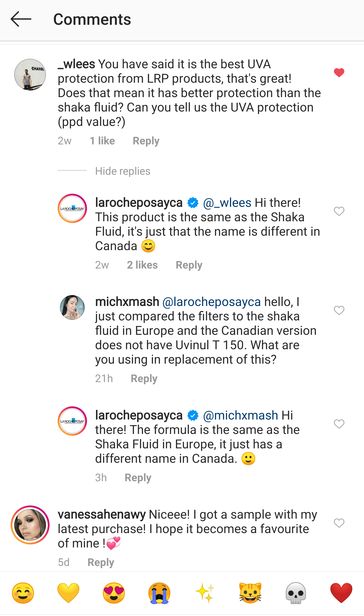Like vanessahenawy's comment
Screen dimensions: 364x616
(x=339, y=523)
